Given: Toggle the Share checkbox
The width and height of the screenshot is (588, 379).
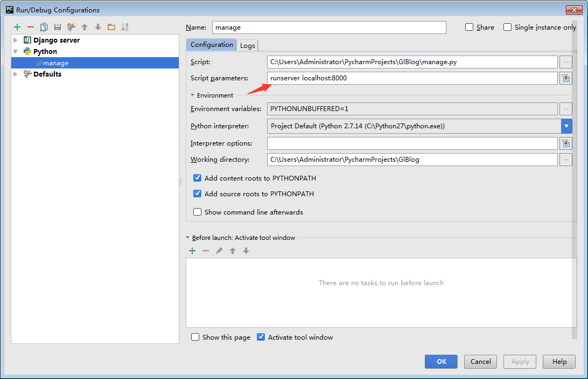Looking at the screenshot, I should [x=469, y=27].
